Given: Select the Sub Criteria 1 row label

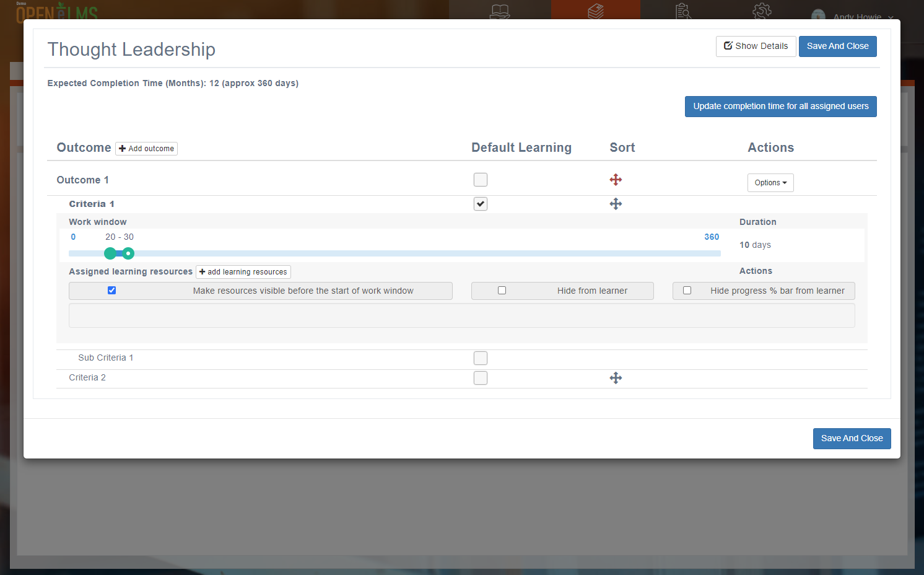Looking at the screenshot, I should (106, 358).
